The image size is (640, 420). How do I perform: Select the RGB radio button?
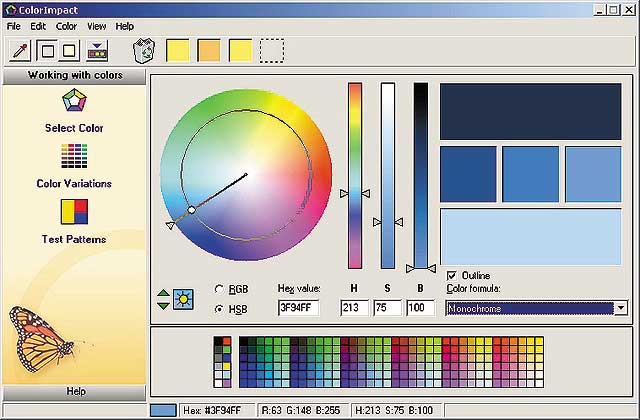[219, 289]
